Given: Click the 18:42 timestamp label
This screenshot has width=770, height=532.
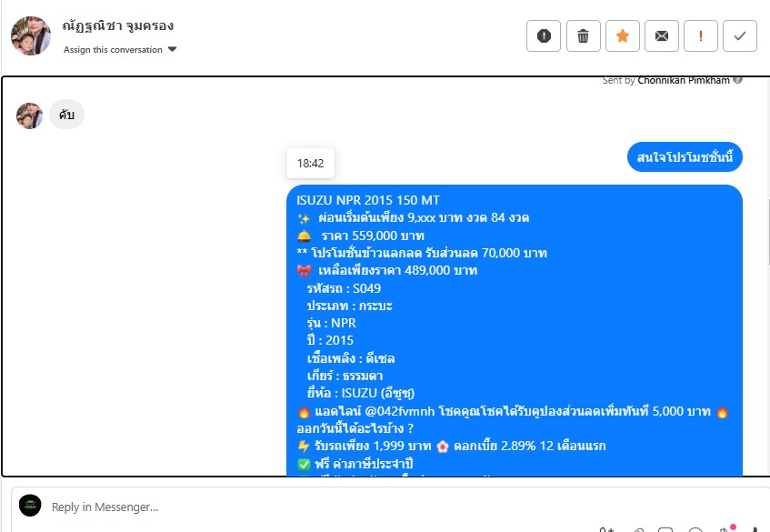Looking at the screenshot, I should 310,163.
